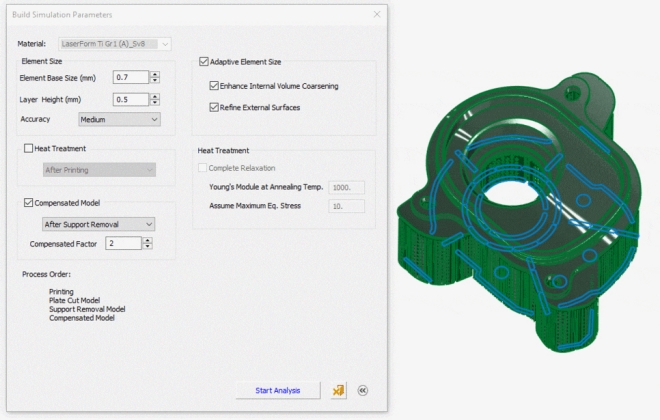
Task: Open the Accuracy Medium dropdown
Action: pos(119,120)
